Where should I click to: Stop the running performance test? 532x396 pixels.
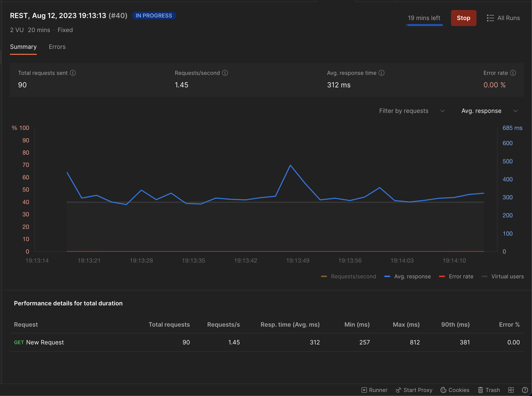coord(463,18)
